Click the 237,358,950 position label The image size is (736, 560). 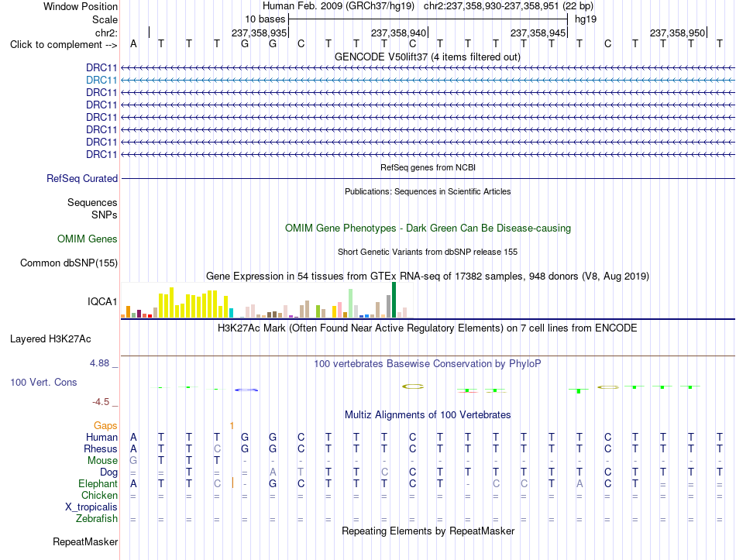(677, 33)
